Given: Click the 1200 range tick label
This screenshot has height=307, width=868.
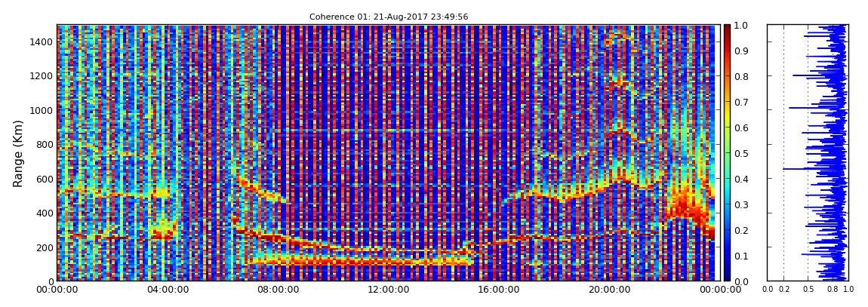Looking at the screenshot, I should [42, 76].
